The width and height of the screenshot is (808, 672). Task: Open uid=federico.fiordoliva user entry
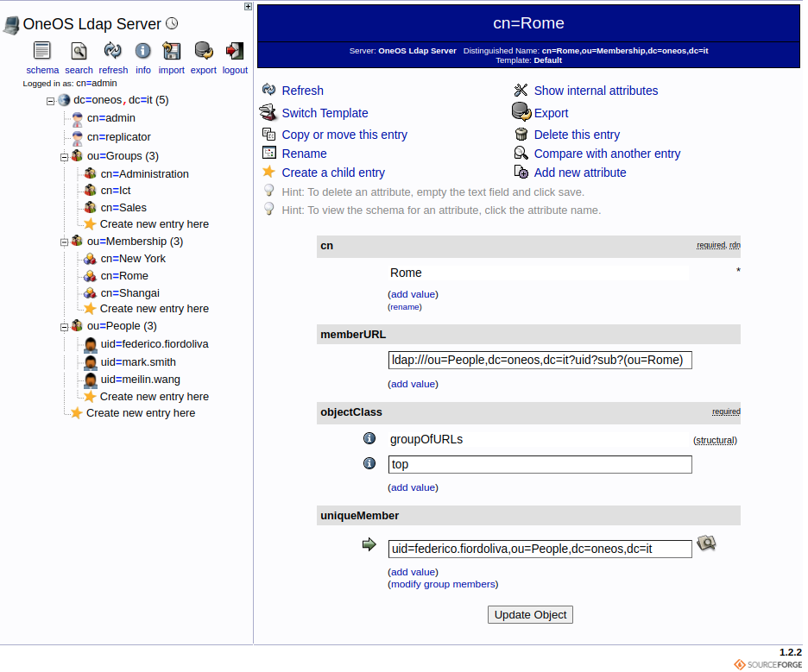[x=154, y=344]
